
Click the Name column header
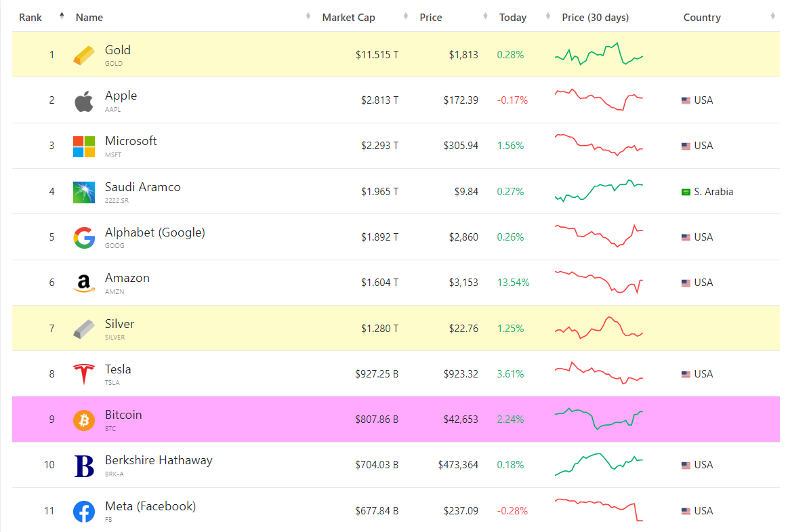(x=89, y=18)
